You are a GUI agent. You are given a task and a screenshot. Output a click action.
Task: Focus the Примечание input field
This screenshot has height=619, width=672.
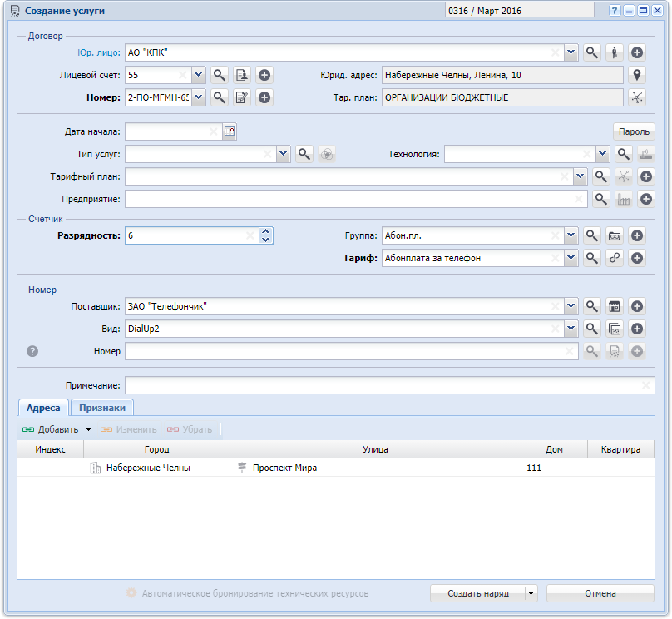pyautogui.click(x=390, y=385)
